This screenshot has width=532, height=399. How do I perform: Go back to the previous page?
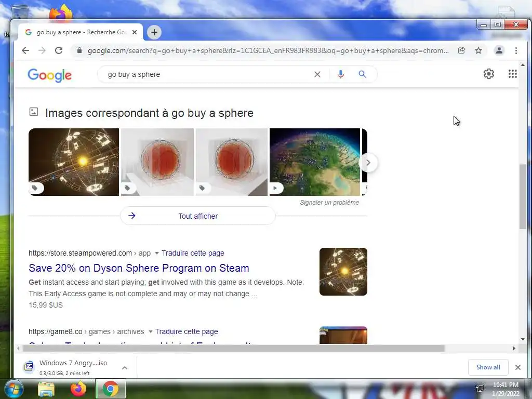tap(25, 50)
